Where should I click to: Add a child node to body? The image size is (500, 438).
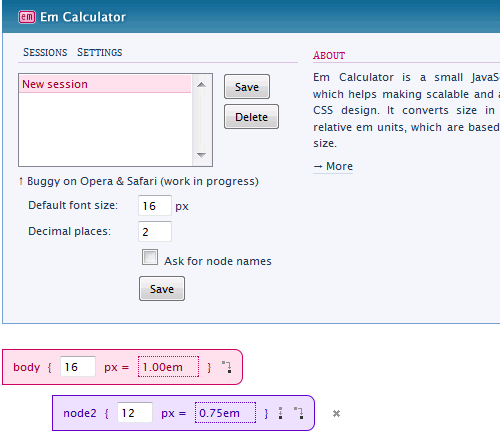pos(227,367)
